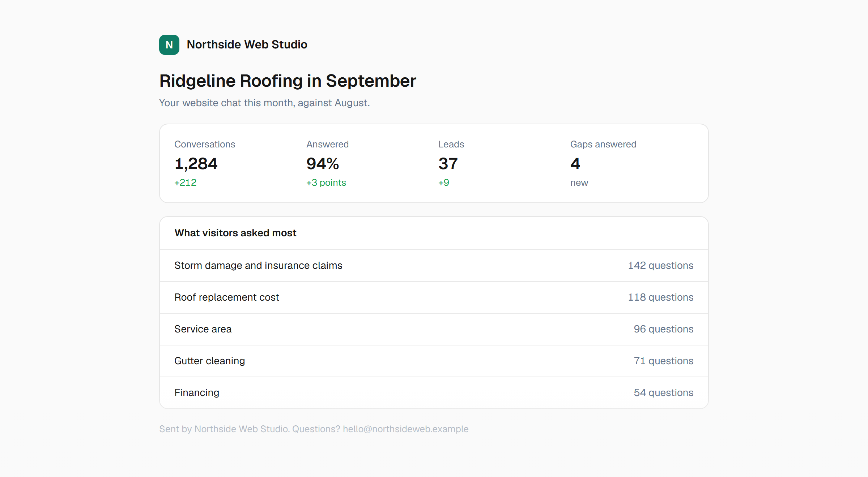Select the 4 gaps answered value
Screen dimensions: 868x477
(575, 164)
